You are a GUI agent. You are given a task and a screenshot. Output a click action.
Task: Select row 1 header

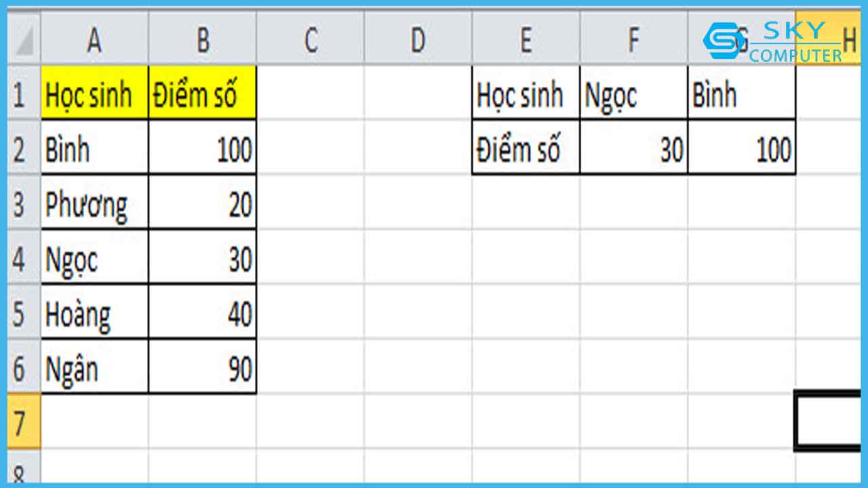pos(24,92)
